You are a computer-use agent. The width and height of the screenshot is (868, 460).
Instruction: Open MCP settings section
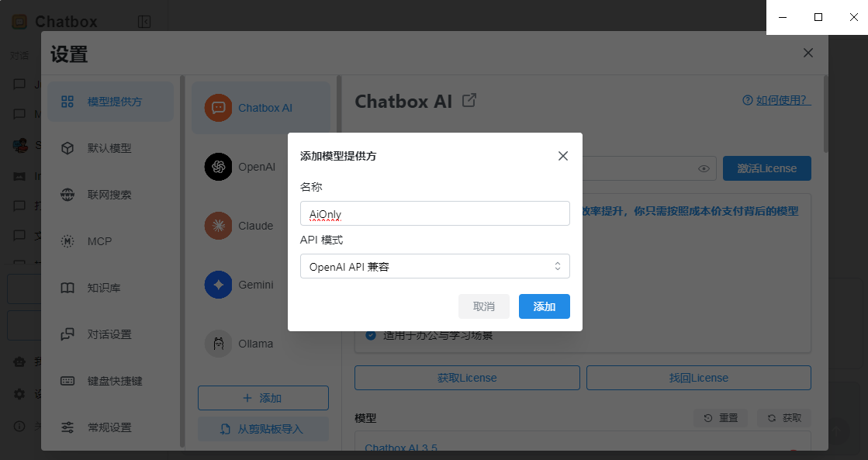[111, 241]
